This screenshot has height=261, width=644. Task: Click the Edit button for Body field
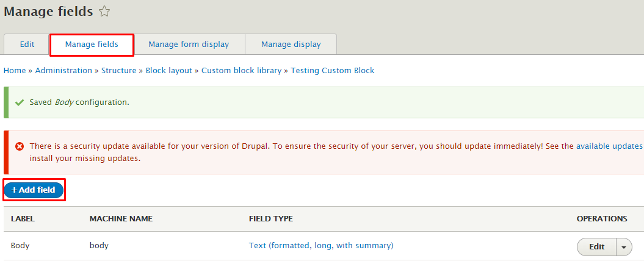(597, 246)
